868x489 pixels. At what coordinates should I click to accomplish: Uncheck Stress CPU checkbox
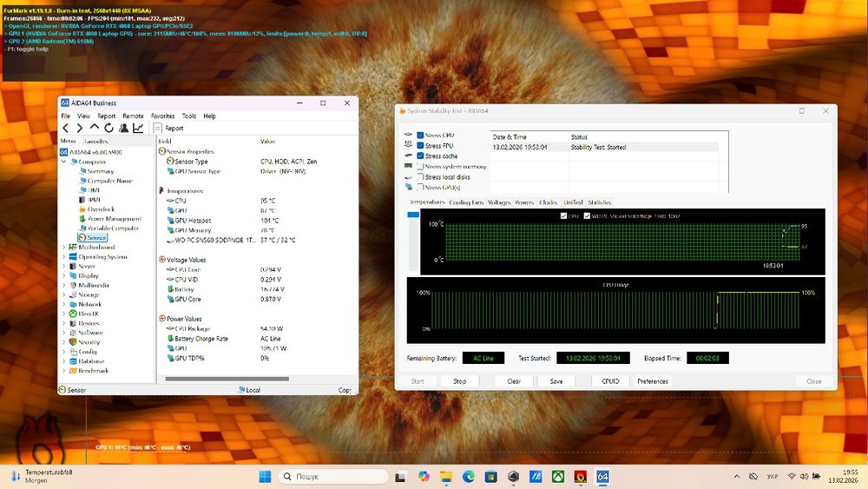coord(420,135)
